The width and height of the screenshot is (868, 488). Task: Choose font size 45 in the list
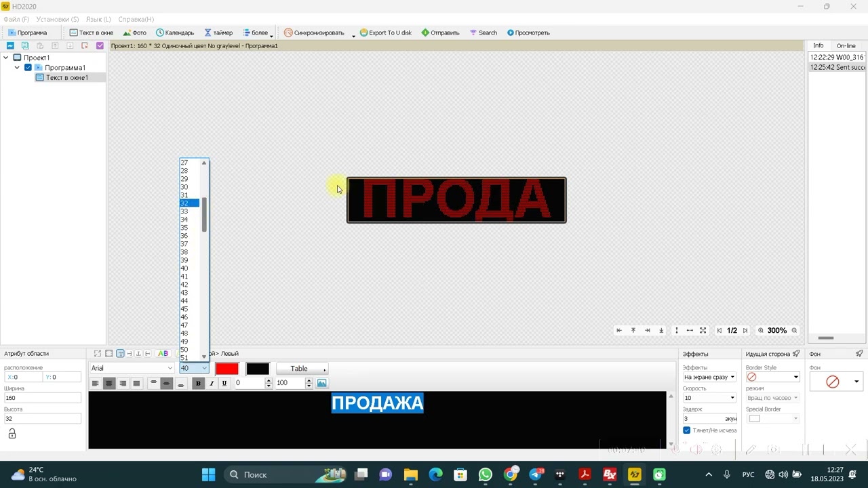tap(189, 309)
